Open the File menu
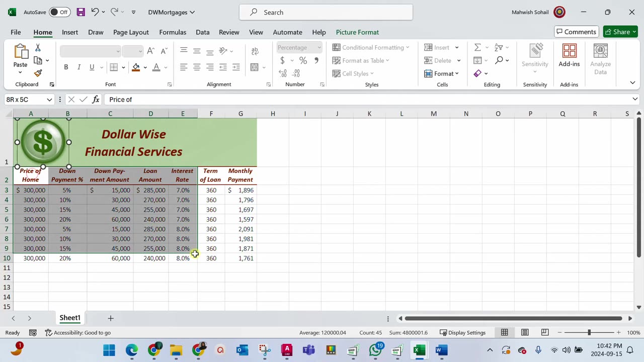Viewport: 644px width, 362px height. (x=16, y=32)
